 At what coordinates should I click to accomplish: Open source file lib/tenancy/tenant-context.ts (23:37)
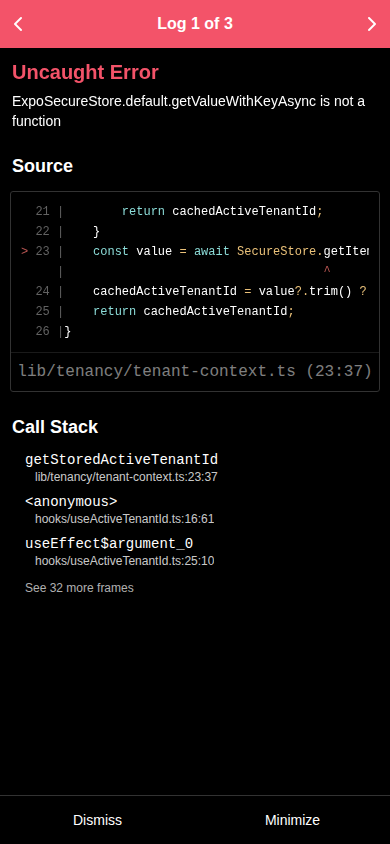coord(195,371)
